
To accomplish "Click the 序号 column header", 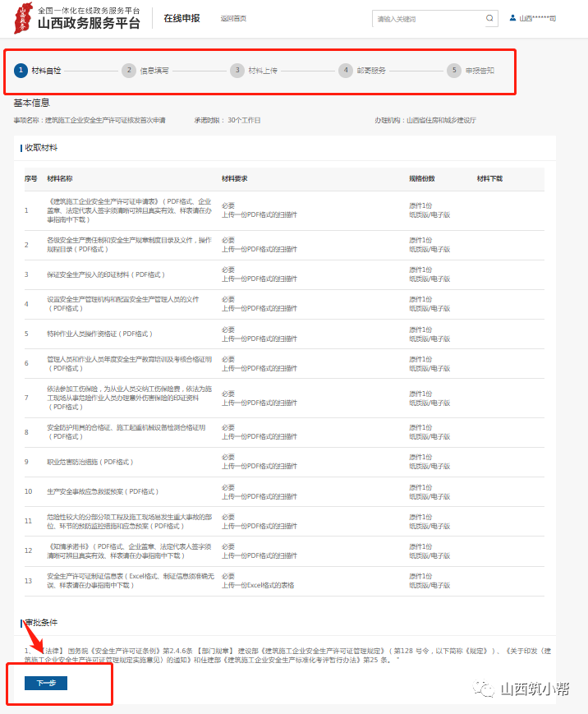I will [31, 178].
